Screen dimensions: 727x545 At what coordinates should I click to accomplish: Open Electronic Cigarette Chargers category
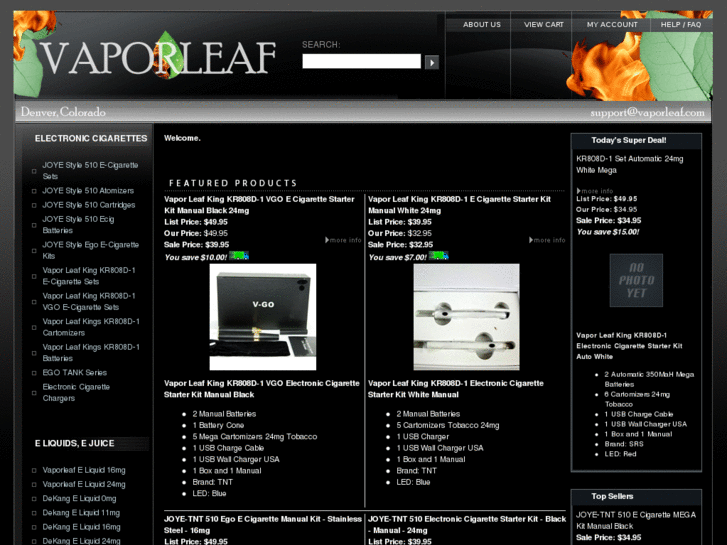point(76,392)
